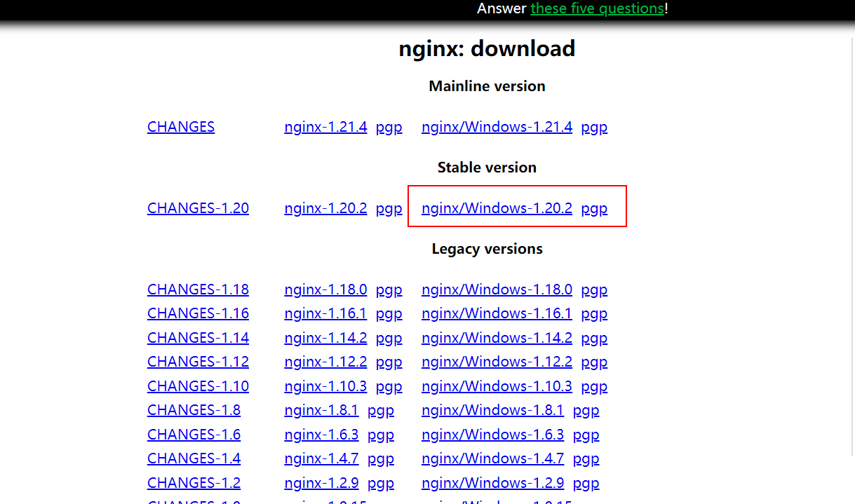Open the 'these five questions' link
This screenshot has height=504, width=855.
click(x=597, y=8)
